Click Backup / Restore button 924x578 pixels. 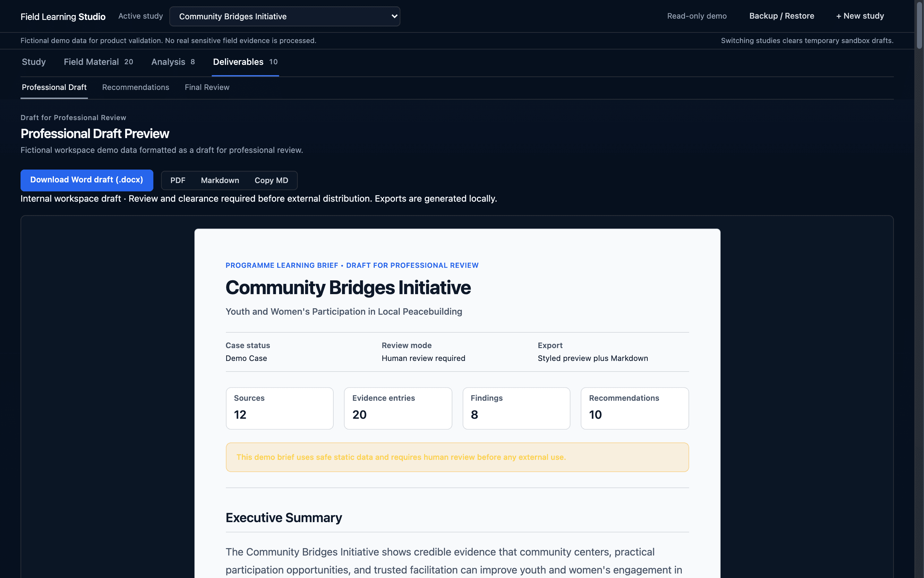(x=781, y=16)
